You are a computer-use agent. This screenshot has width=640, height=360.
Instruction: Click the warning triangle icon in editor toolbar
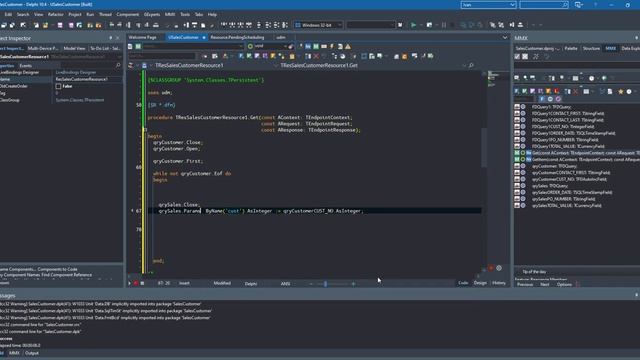(x=348, y=47)
